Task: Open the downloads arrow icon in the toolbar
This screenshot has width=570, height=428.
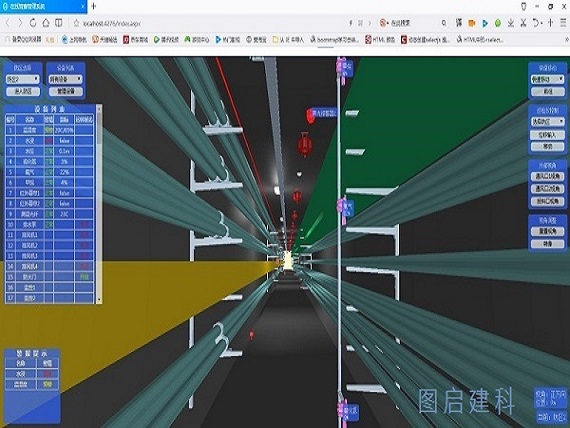Action: tap(511, 23)
